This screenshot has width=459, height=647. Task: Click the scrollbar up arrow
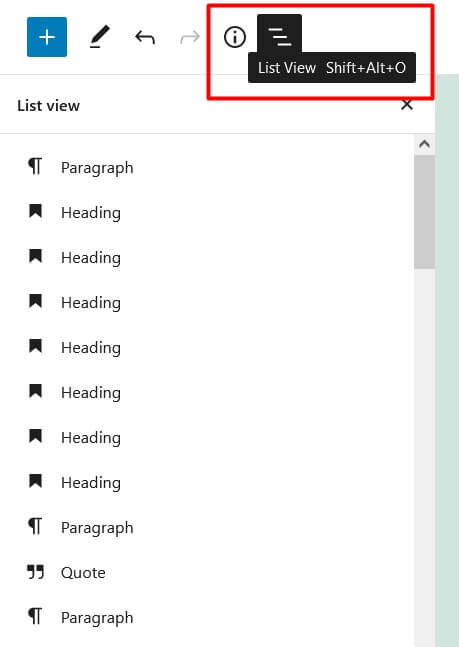tap(424, 144)
